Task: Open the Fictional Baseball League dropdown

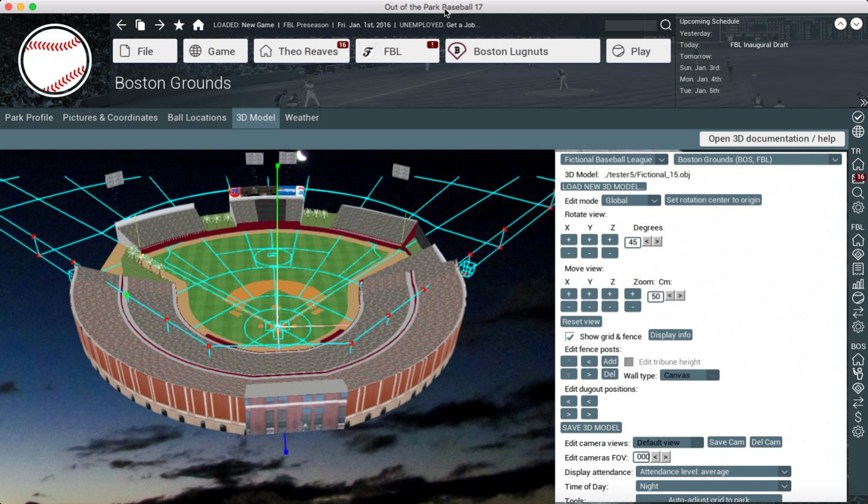Action: click(613, 159)
